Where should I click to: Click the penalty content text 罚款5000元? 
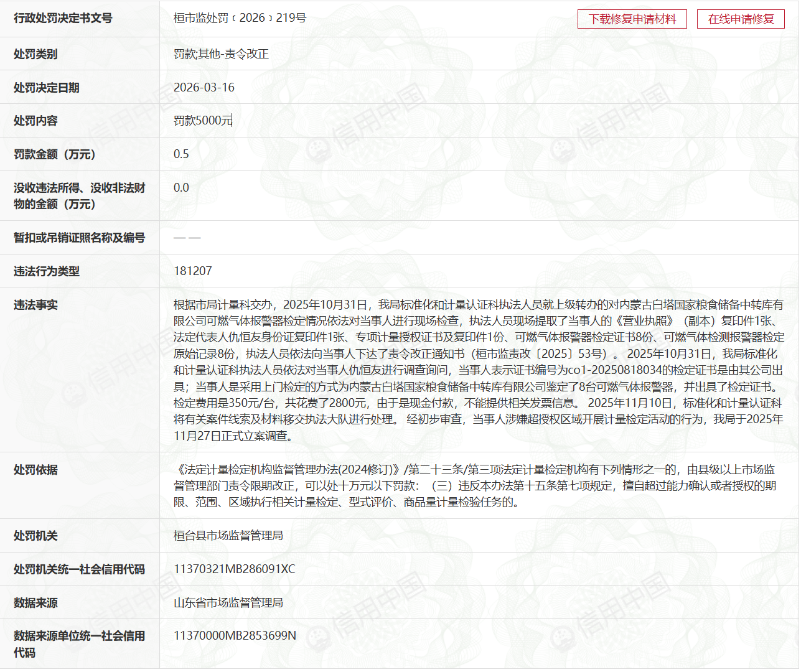pyautogui.click(x=202, y=121)
